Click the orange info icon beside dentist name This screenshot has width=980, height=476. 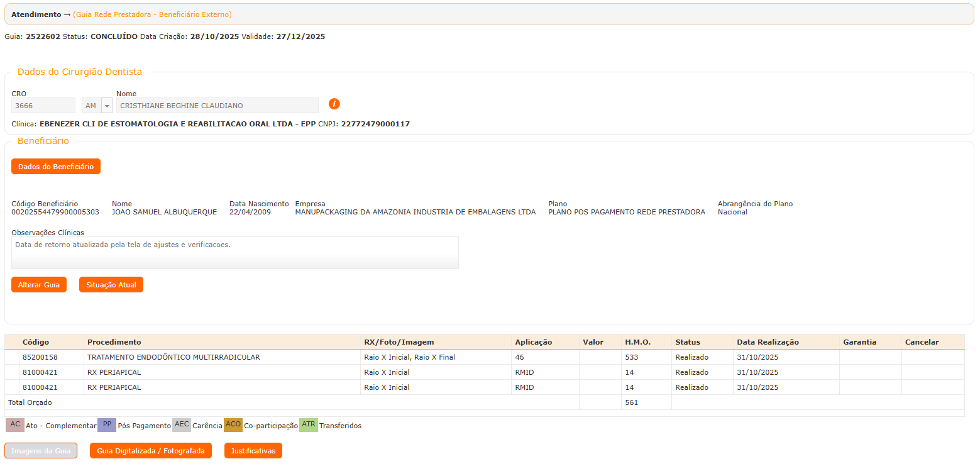(x=334, y=104)
